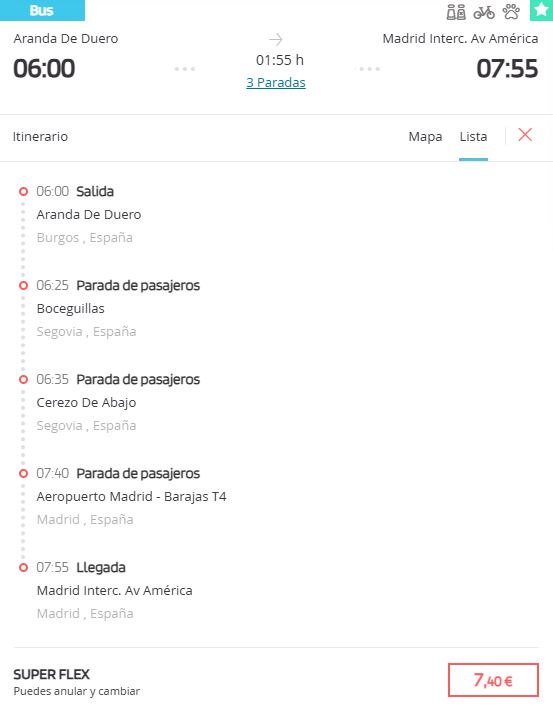Click the 07:55 arrival time
This screenshot has width=553, height=708.
pos(507,69)
